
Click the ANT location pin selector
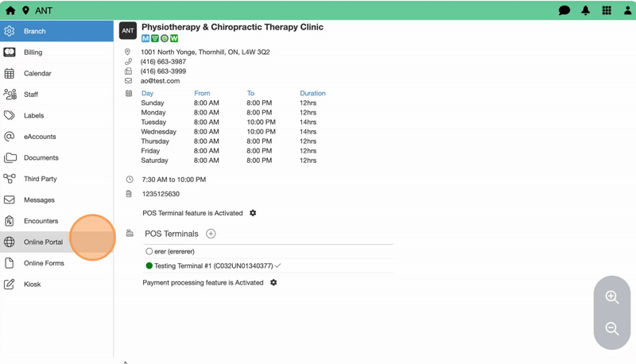coord(26,10)
